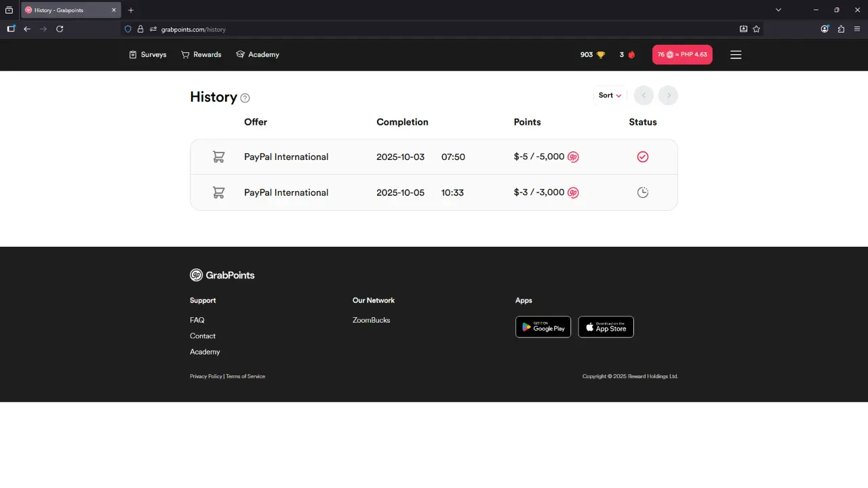Open the Firefox application menu icon

pos(857,29)
